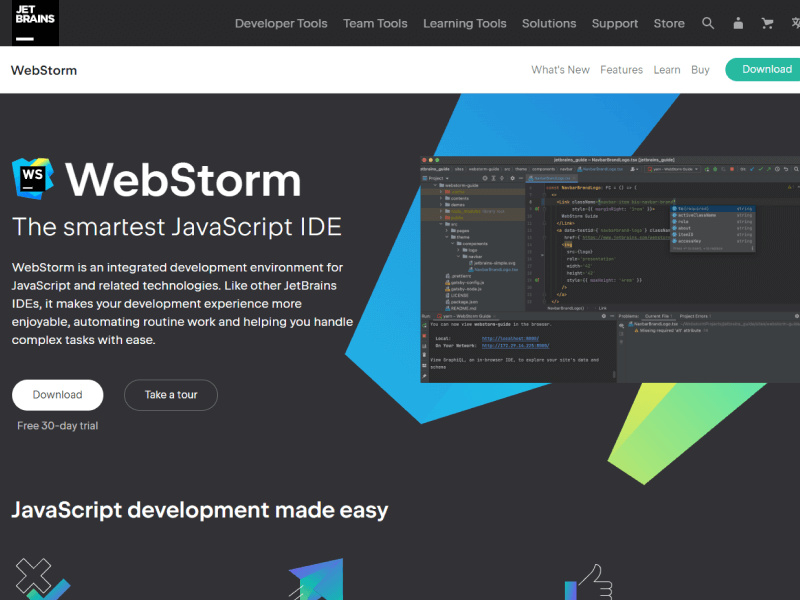Image resolution: width=800 pixels, height=600 pixels.
Task: Select package.json in IDE project tree
Action: (x=464, y=302)
